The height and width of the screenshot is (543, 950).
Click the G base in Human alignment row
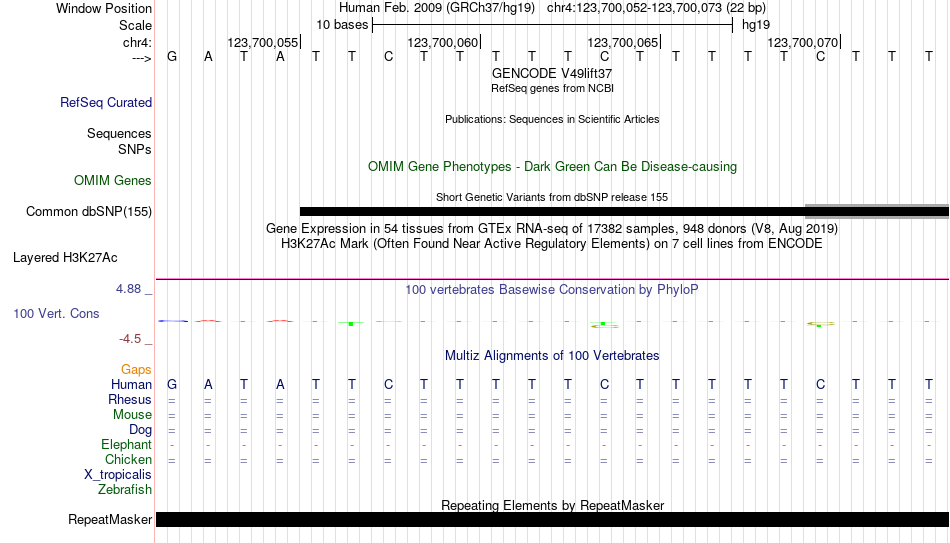[172, 384]
